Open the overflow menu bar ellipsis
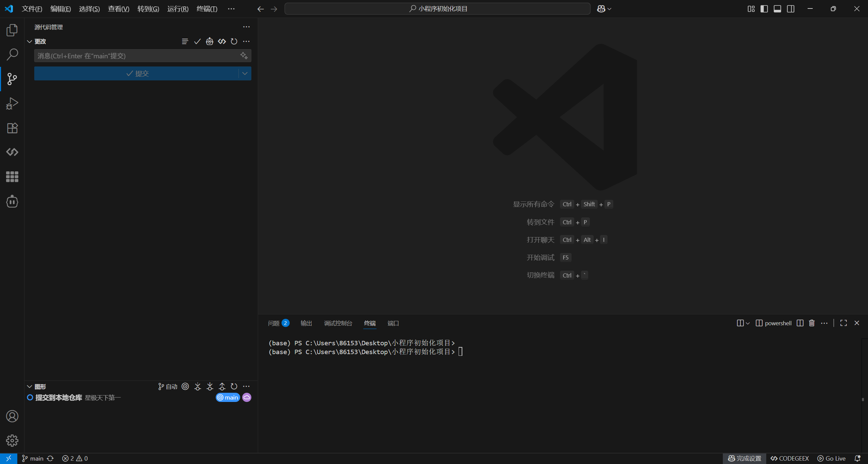868x464 pixels. pos(231,9)
